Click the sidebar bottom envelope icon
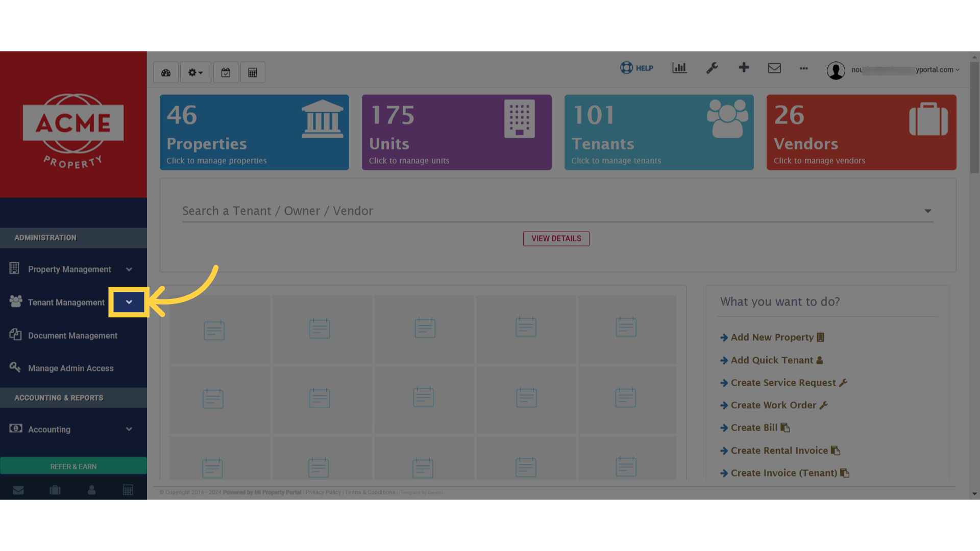Screen dimensions: 980x551 click(18, 490)
